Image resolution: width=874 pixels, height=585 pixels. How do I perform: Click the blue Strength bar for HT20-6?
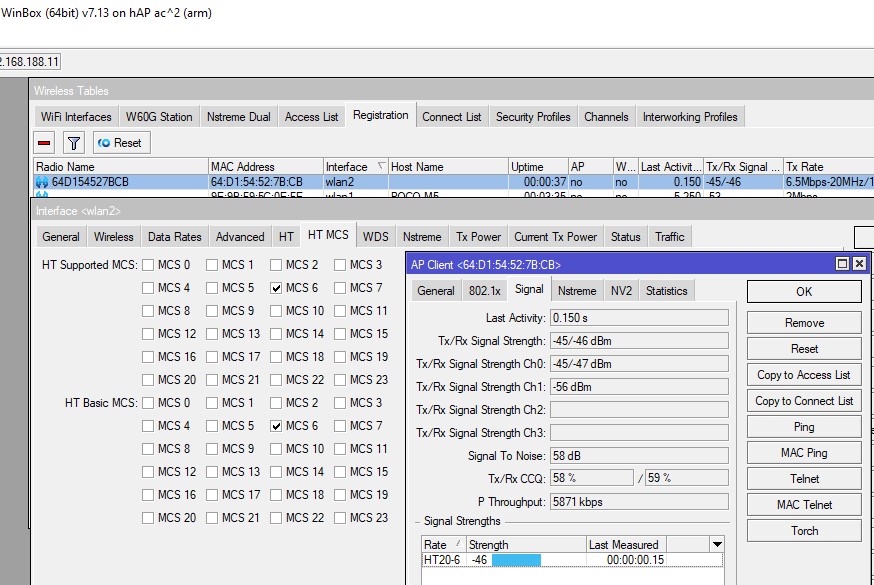(515, 560)
